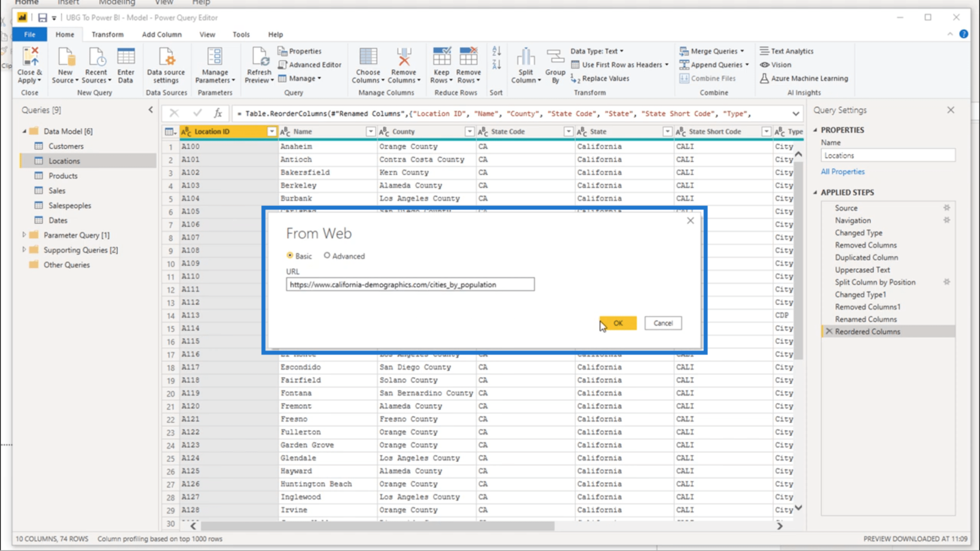Click Use First Row as Headers
The width and height of the screenshot is (980, 551).
(x=619, y=65)
